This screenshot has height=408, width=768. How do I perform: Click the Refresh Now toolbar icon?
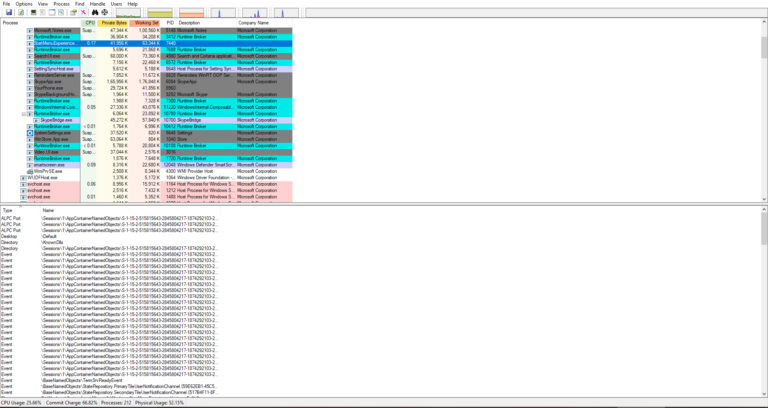click(x=21, y=12)
